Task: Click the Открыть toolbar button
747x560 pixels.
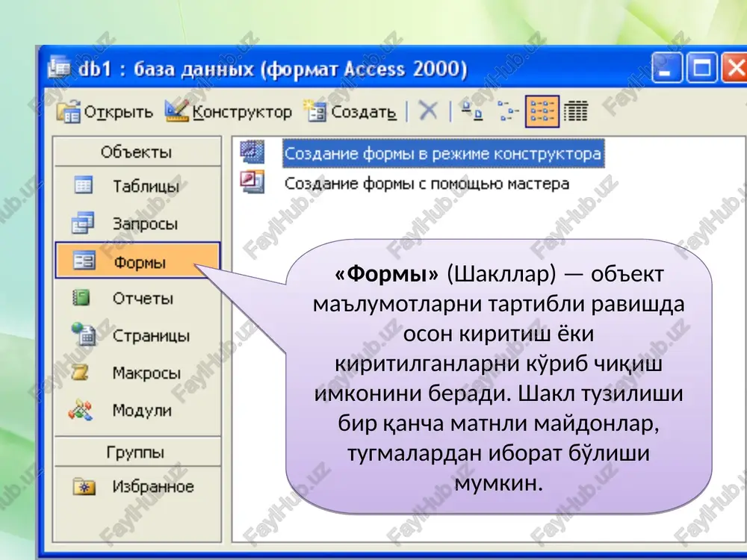Action: tap(105, 112)
